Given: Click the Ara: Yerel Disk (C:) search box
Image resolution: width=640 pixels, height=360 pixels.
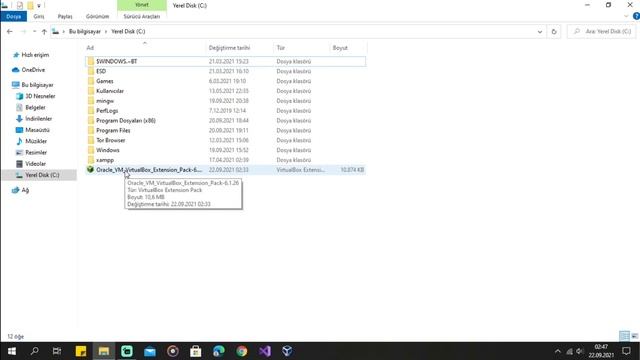Looking at the screenshot, I should click(x=601, y=31).
